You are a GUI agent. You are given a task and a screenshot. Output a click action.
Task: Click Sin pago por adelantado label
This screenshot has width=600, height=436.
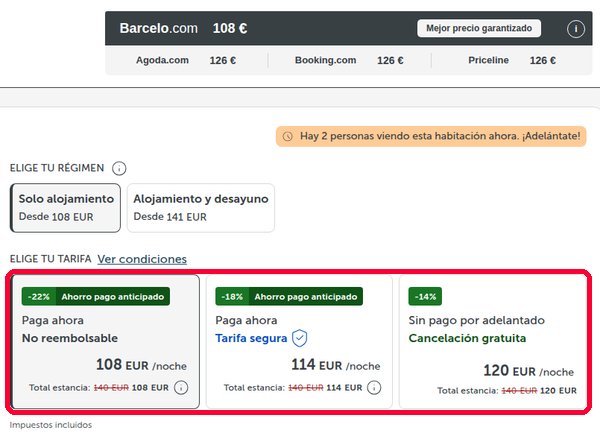476,320
